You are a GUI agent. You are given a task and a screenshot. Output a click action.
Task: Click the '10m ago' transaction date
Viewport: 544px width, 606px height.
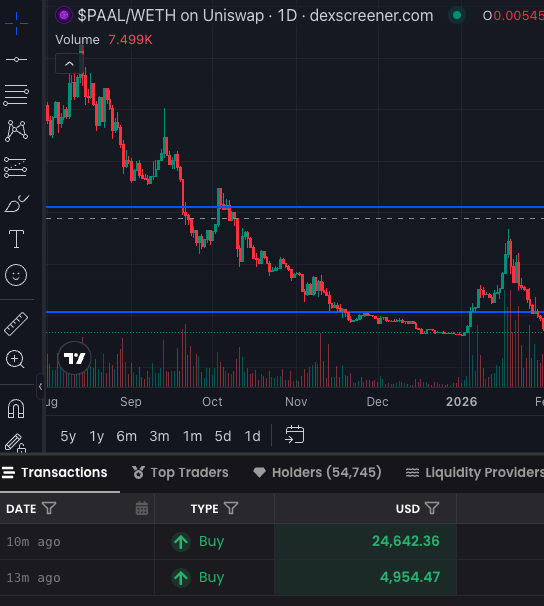(x=34, y=542)
